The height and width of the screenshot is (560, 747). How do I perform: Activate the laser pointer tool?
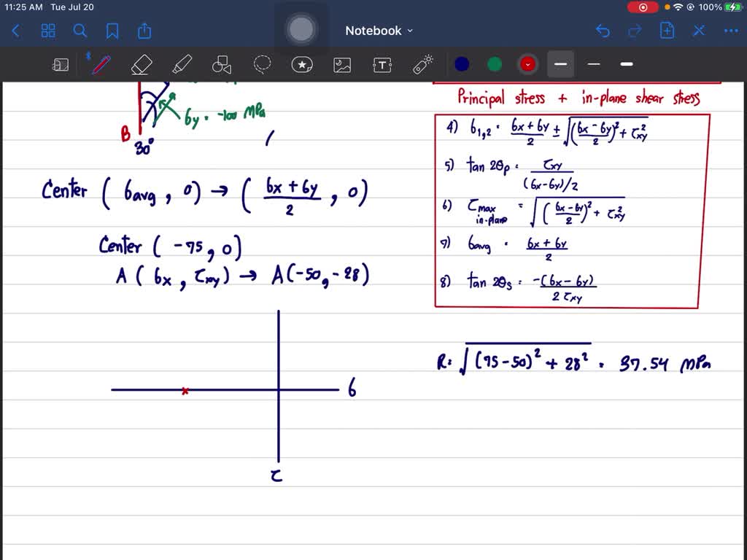pos(422,64)
